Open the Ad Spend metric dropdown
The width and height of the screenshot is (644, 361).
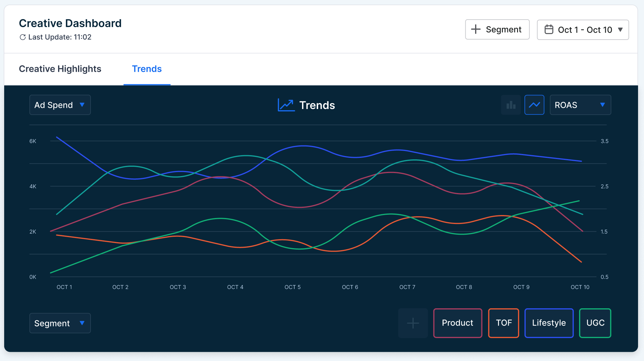60,105
